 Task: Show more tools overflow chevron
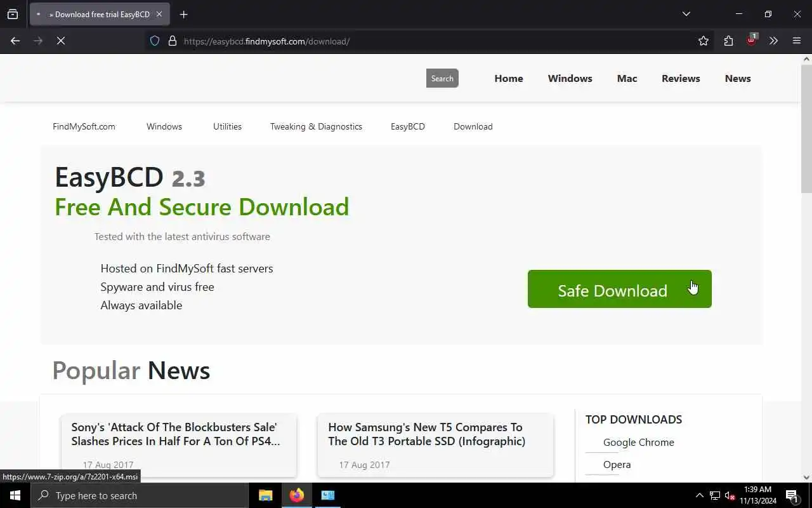coord(773,41)
